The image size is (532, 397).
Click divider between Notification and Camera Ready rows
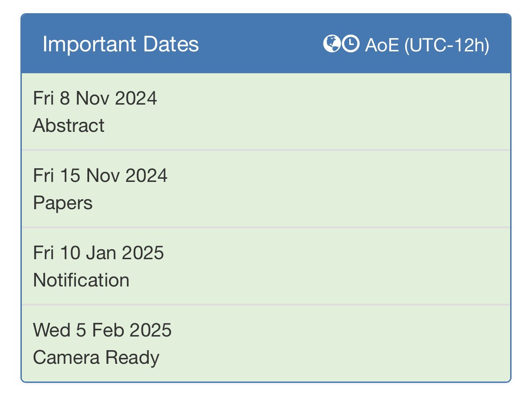[x=266, y=305]
